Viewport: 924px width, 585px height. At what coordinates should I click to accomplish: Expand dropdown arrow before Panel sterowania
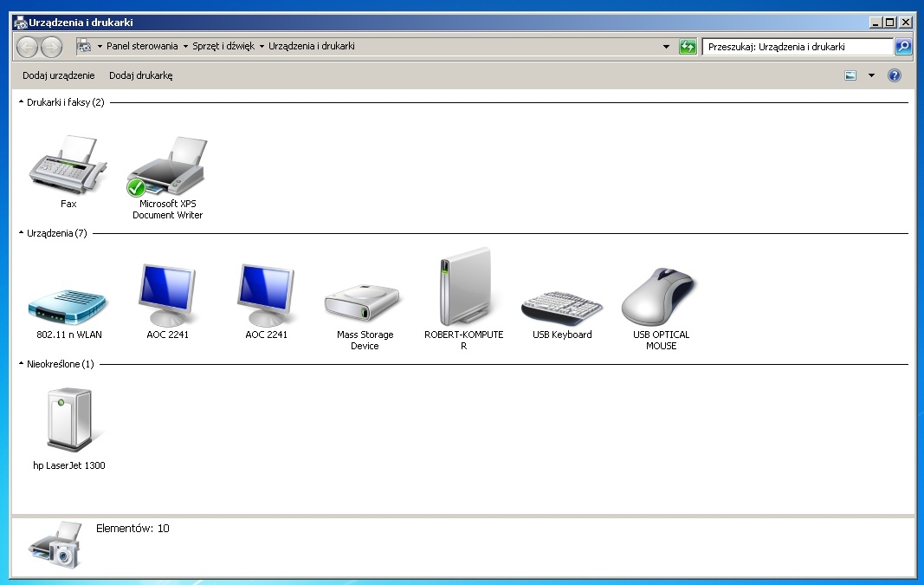[100, 46]
